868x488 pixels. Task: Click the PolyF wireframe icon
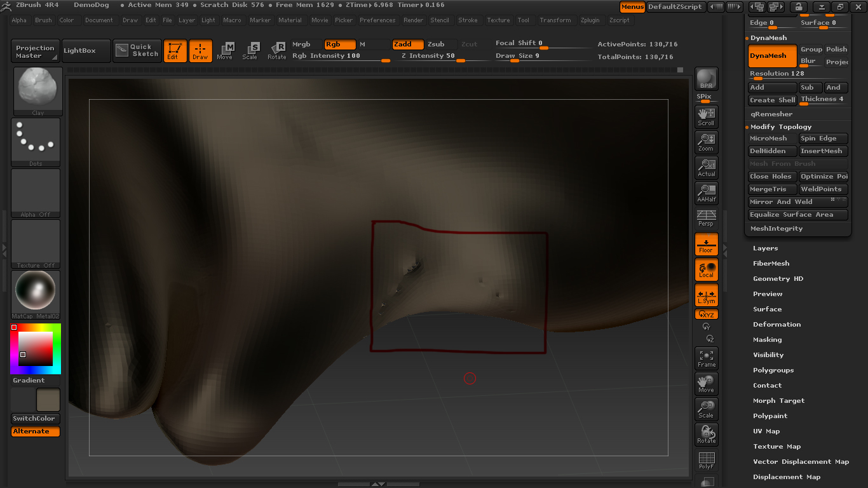pos(706,459)
